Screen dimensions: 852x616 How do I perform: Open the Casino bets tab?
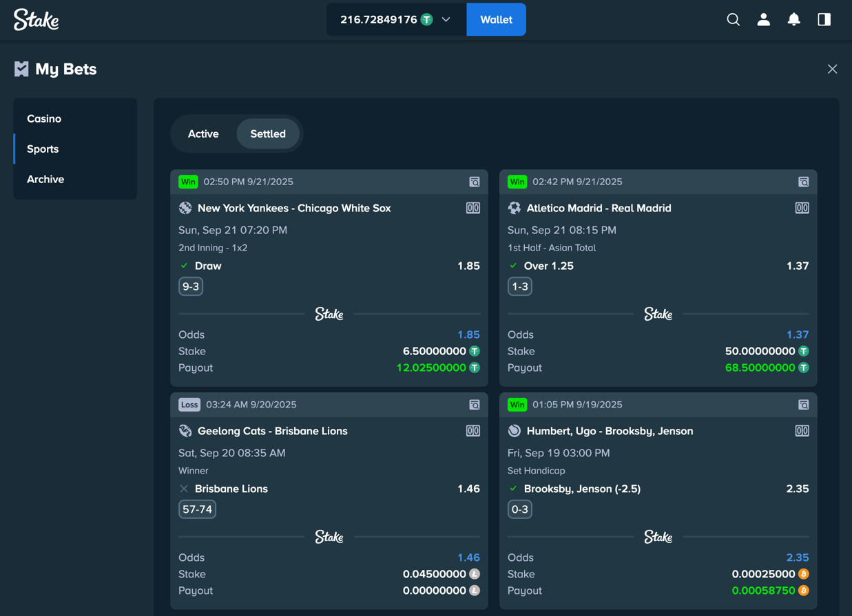pos(44,118)
